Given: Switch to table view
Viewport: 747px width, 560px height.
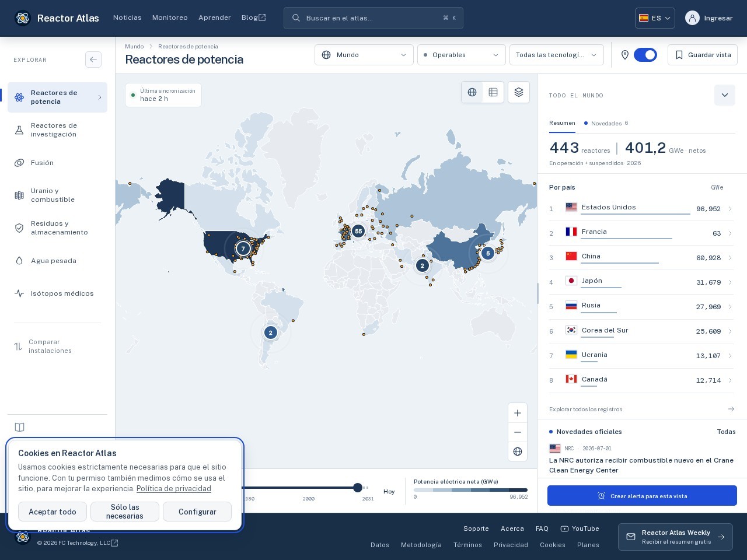Looking at the screenshot, I should [x=493, y=92].
